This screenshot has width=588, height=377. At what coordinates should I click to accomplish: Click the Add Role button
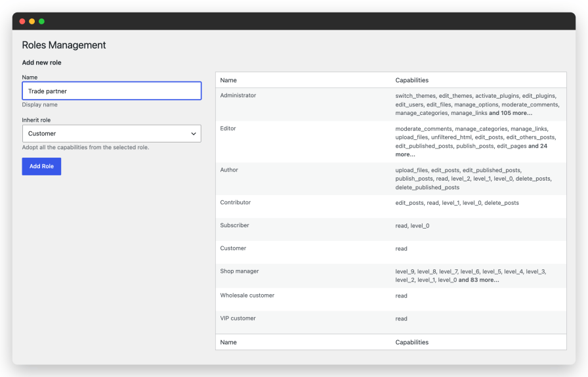point(41,166)
